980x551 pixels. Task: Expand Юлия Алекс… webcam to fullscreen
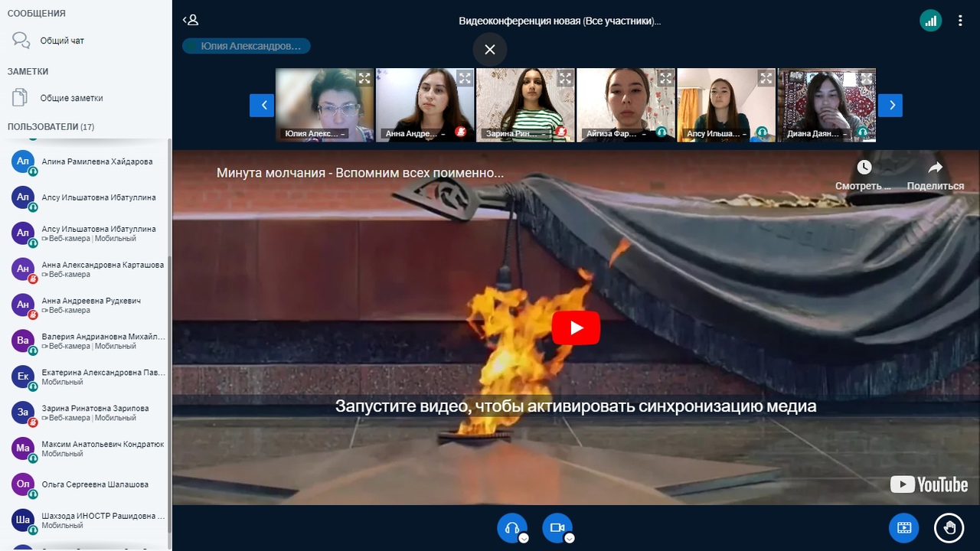[x=364, y=78]
